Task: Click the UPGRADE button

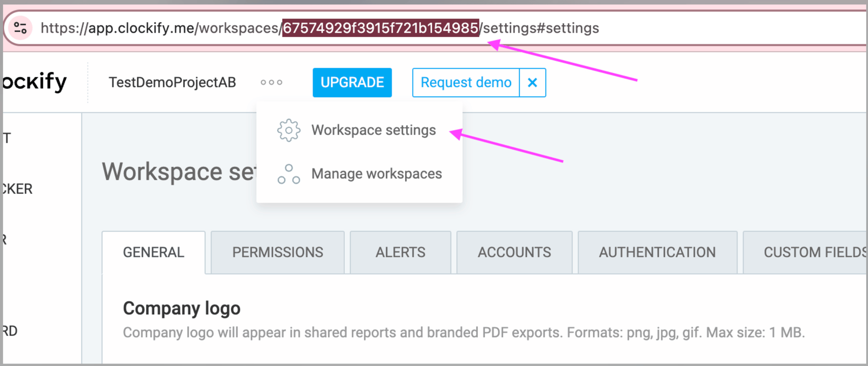Action: (x=352, y=82)
